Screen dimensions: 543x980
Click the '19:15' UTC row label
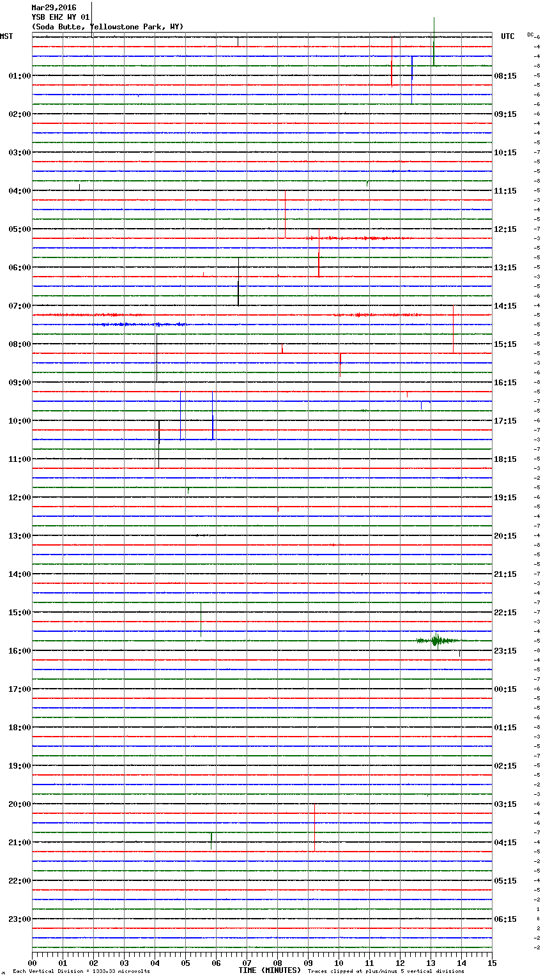tap(505, 498)
